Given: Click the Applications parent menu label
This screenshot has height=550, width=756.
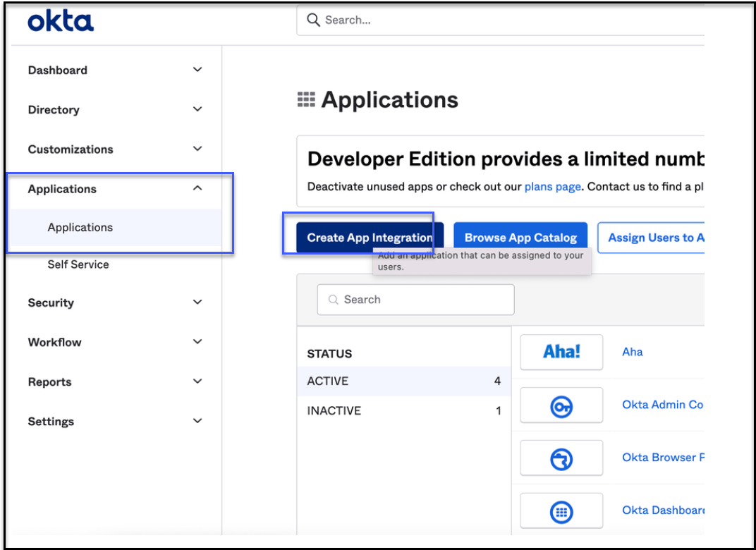Looking at the screenshot, I should [62, 189].
